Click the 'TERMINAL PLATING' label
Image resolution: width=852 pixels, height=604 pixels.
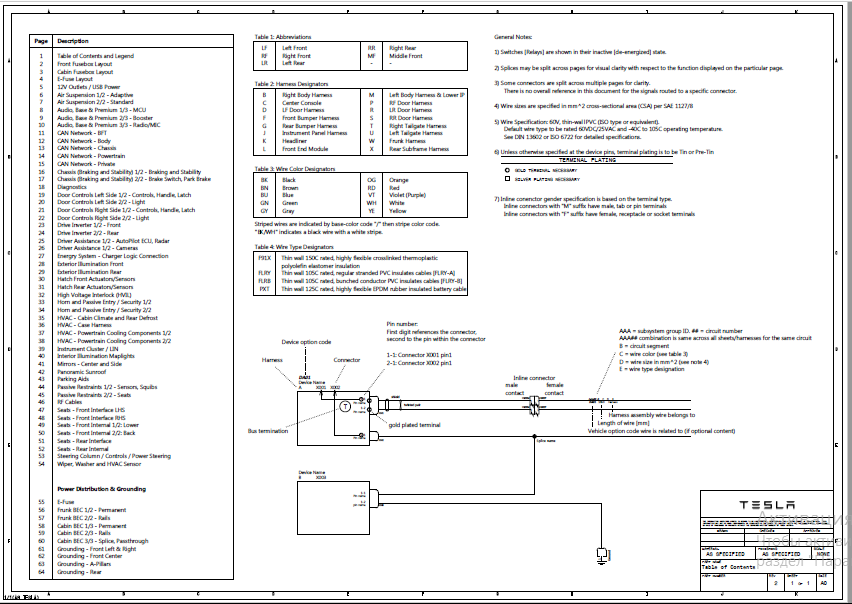(587, 160)
